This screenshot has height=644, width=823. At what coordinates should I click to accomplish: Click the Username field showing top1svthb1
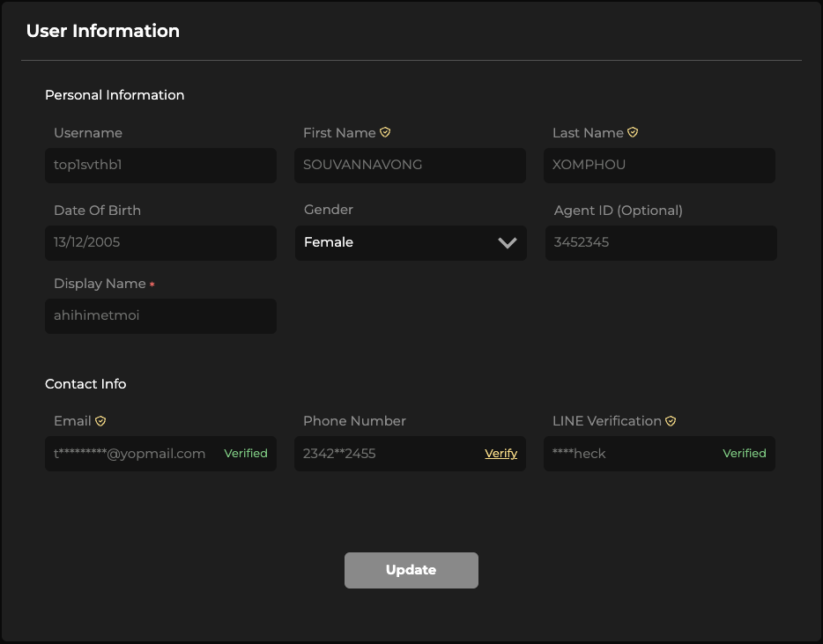click(x=160, y=165)
